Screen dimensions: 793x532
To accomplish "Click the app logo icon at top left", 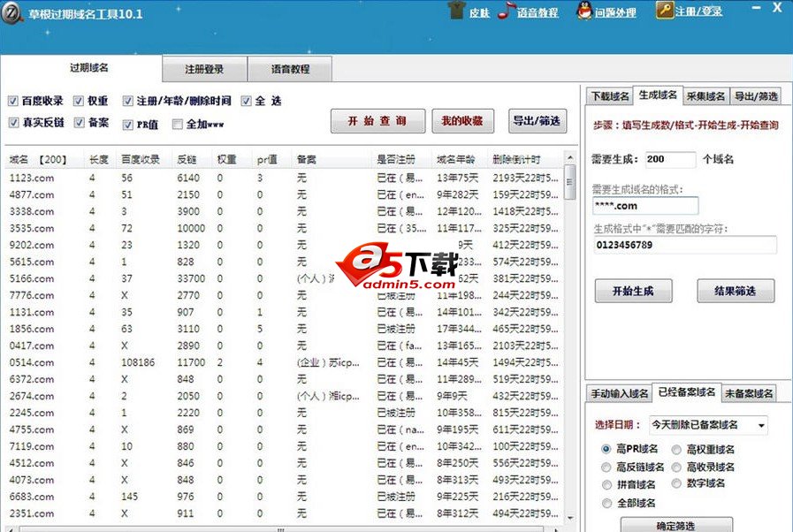I will 11,11.
